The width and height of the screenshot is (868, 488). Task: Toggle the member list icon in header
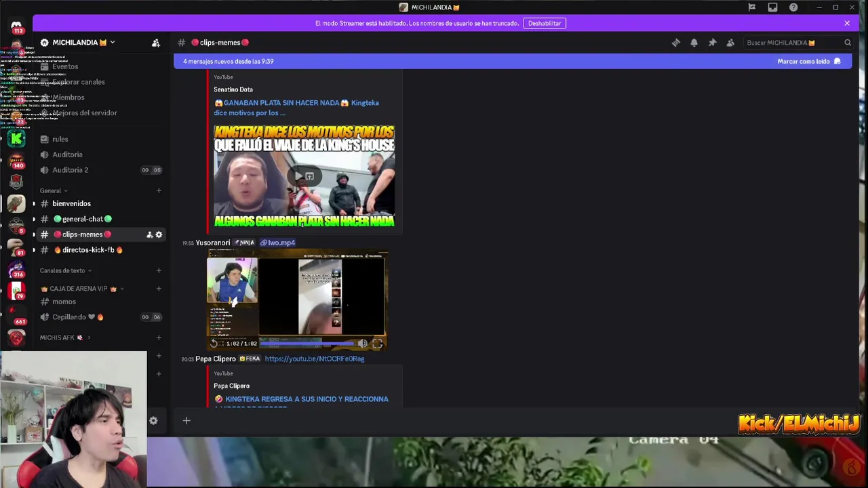click(x=730, y=43)
